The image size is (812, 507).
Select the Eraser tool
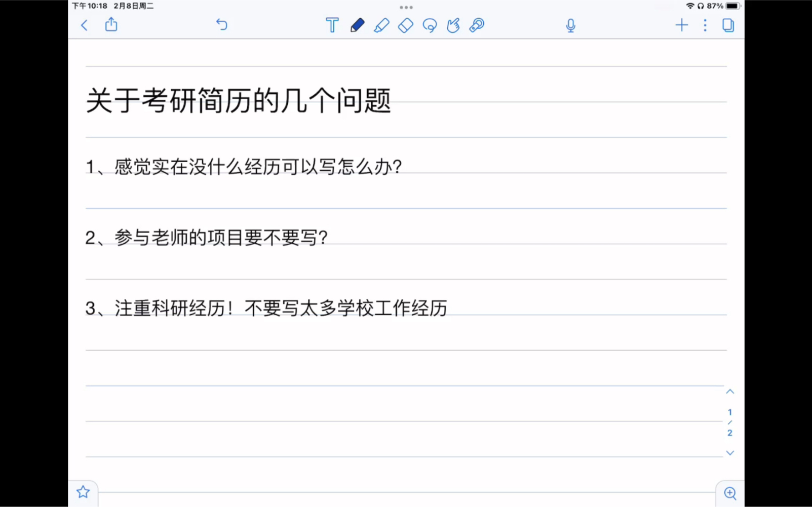point(406,25)
